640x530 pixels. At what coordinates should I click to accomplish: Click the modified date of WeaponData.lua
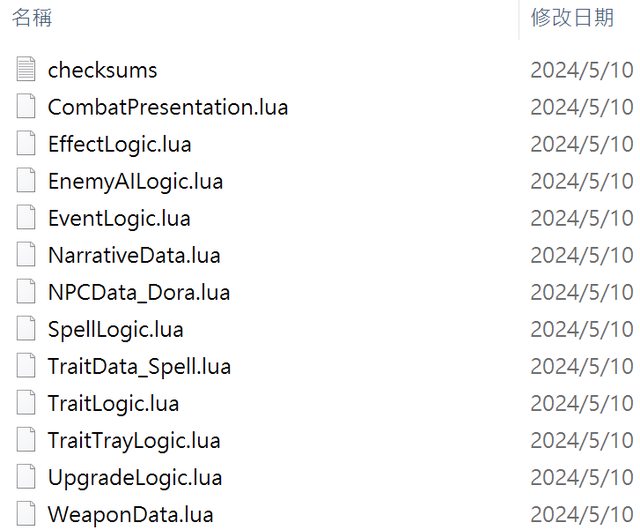pyautogui.click(x=582, y=514)
